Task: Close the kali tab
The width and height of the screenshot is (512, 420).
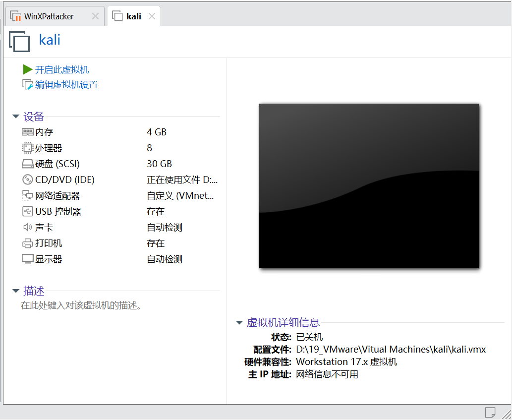Action: [152, 16]
